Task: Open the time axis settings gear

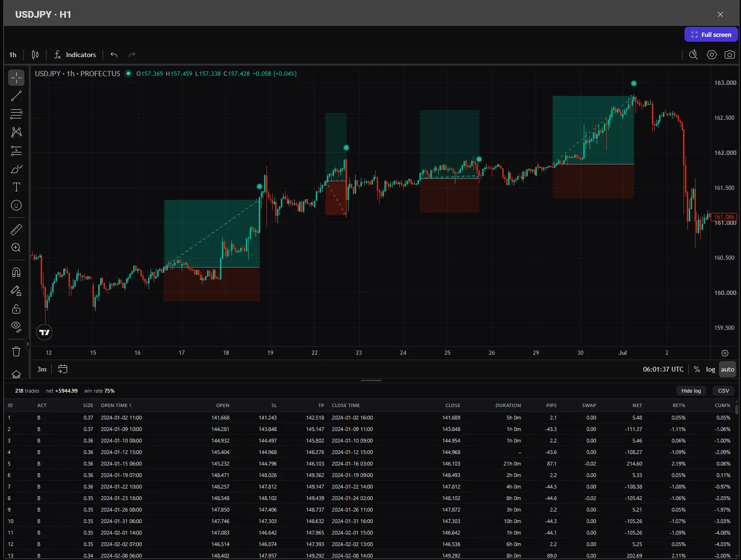Action: (725, 353)
